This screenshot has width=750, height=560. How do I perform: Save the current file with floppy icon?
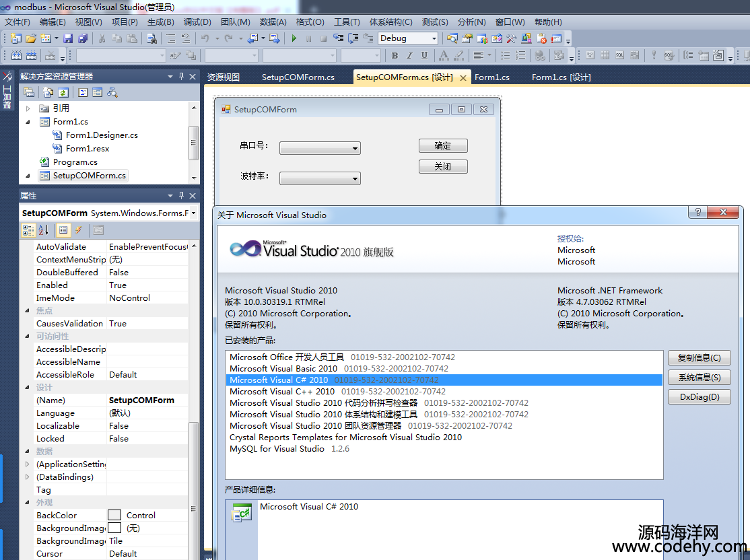(68, 38)
